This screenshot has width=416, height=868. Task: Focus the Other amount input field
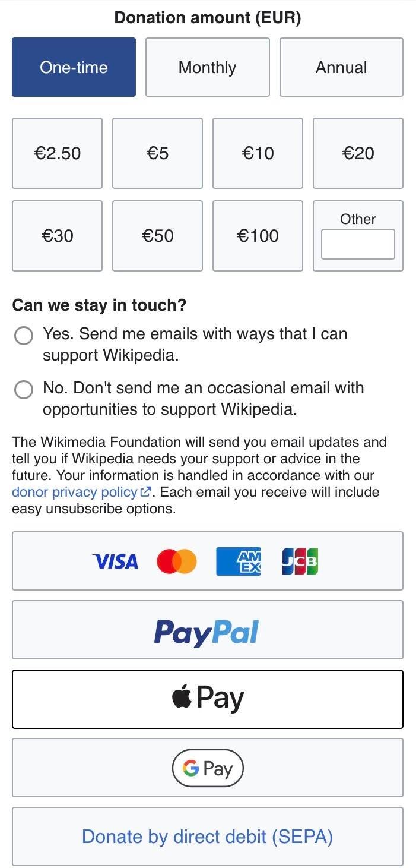(x=358, y=244)
